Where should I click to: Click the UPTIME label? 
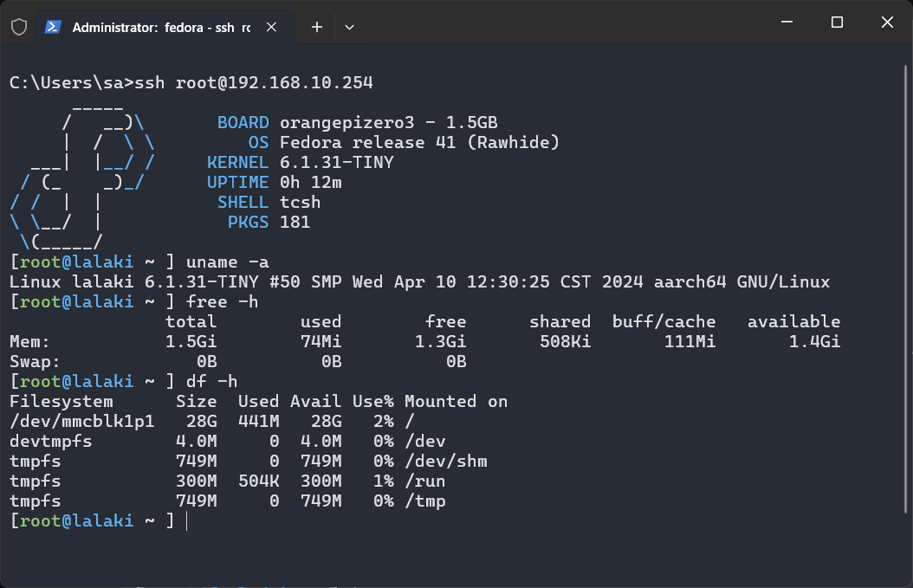(237, 182)
